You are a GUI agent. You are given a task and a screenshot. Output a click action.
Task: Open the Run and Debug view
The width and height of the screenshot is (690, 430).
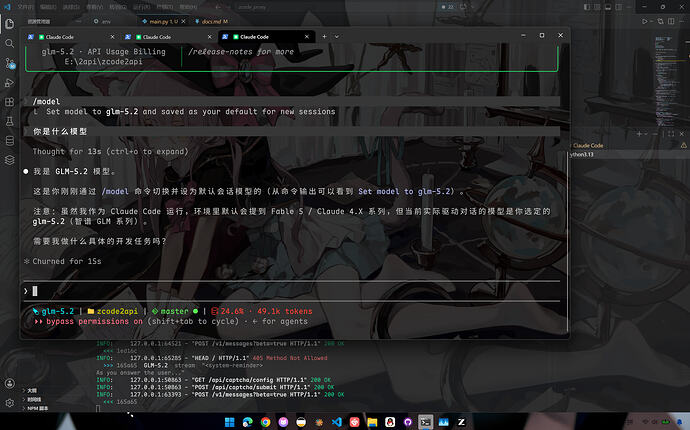[x=10, y=82]
